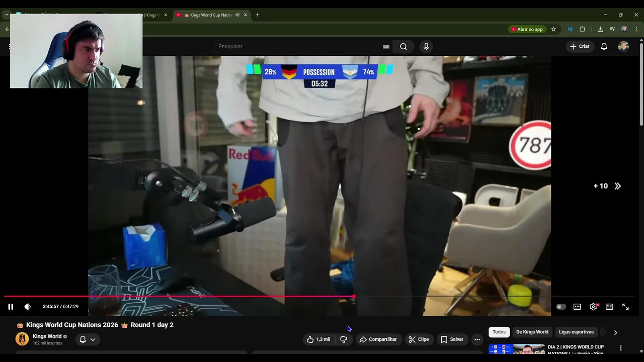
Task: Save video with Salvar button
Action: (452, 339)
